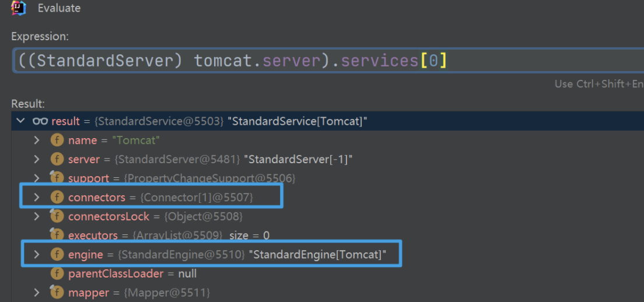Click the field icon next to name
The image size is (644, 302).
(x=57, y=141)
